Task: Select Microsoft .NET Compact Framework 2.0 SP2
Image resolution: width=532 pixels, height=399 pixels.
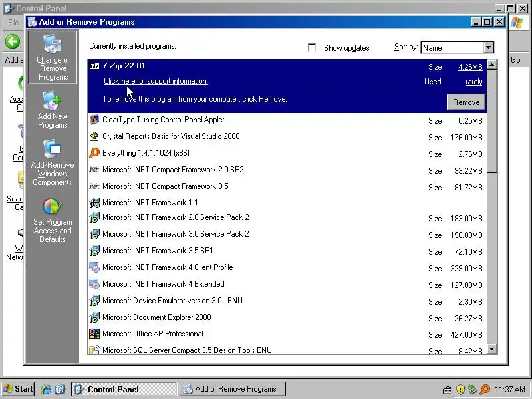Action: (x=287, y=170)
